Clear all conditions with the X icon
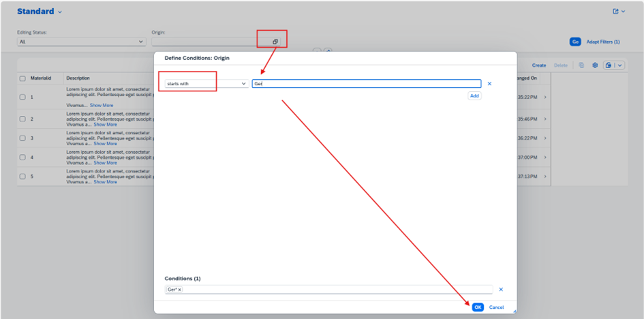 pos(501,290)
